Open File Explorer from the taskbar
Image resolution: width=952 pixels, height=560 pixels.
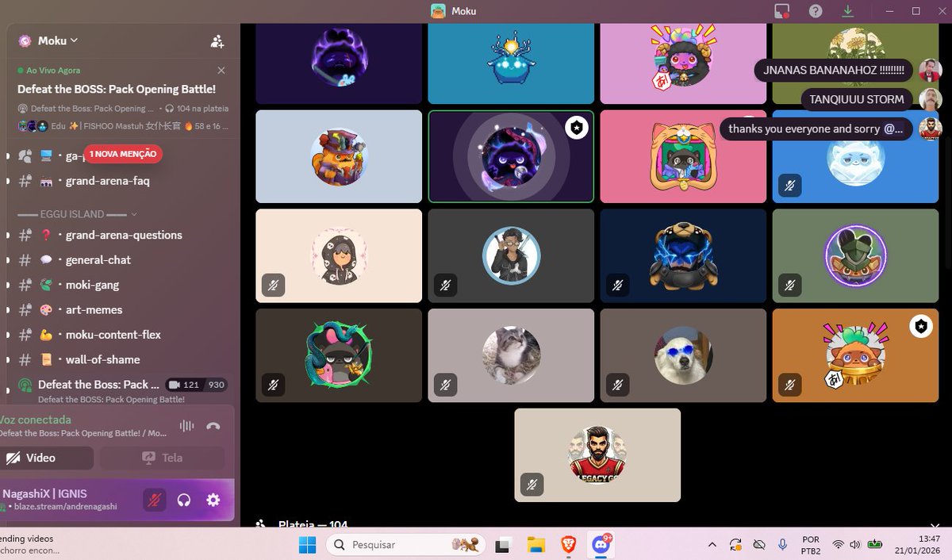pyautogui.click(x=536, y=545)
